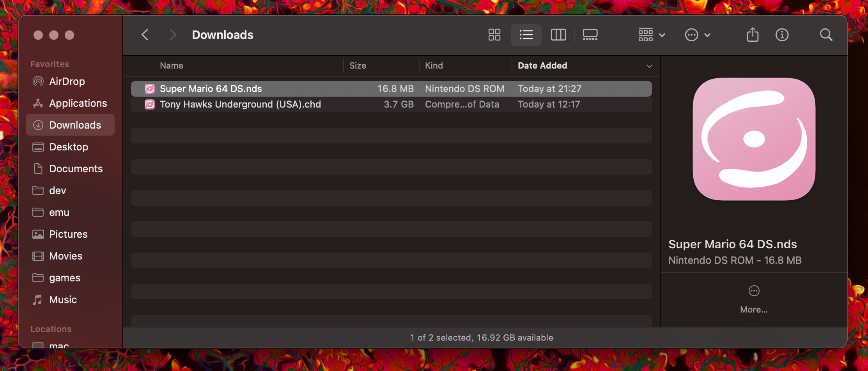Sort by the Kind column header

(x=434, y=65)
